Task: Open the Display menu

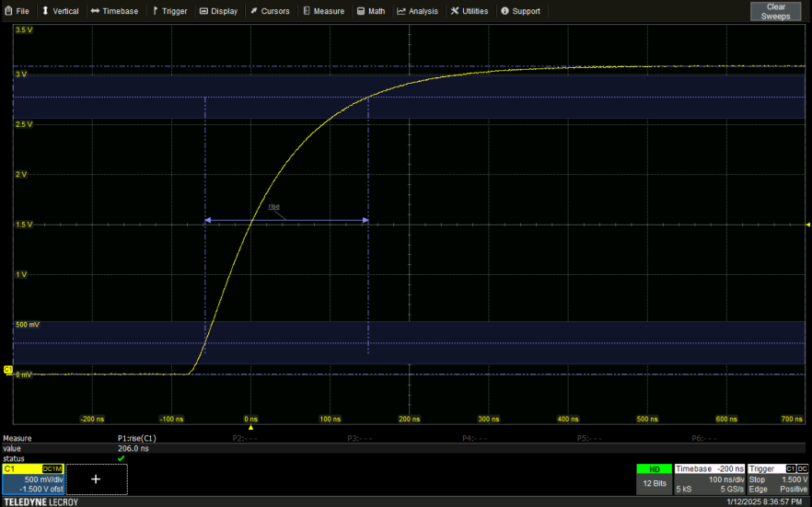Action: click(x=218, y=11)
